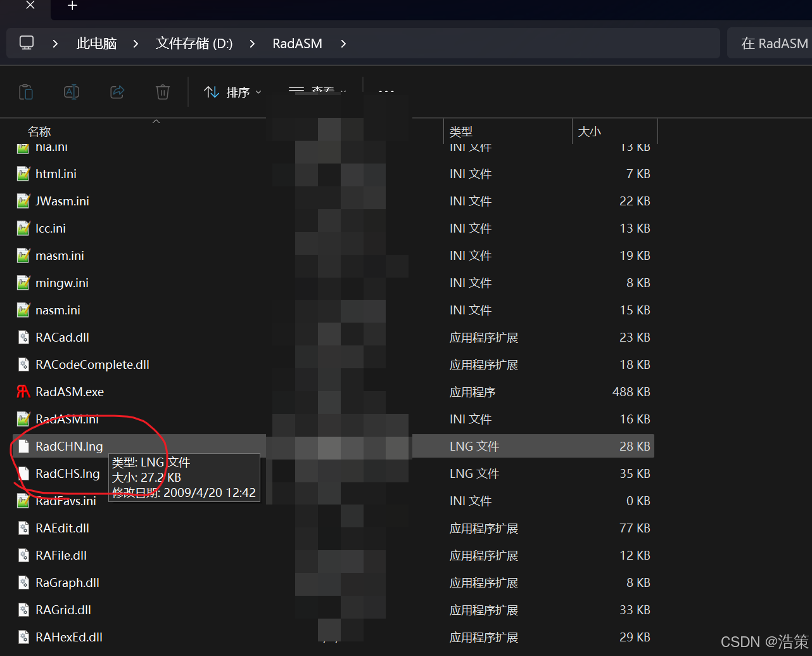This screenshot has height=656, width=812.
Task: Select RAFile.dll file icon
Action: (23, 555)
